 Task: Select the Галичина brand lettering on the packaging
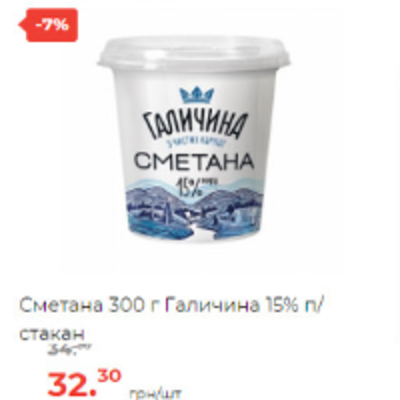[x=196, y=126]
